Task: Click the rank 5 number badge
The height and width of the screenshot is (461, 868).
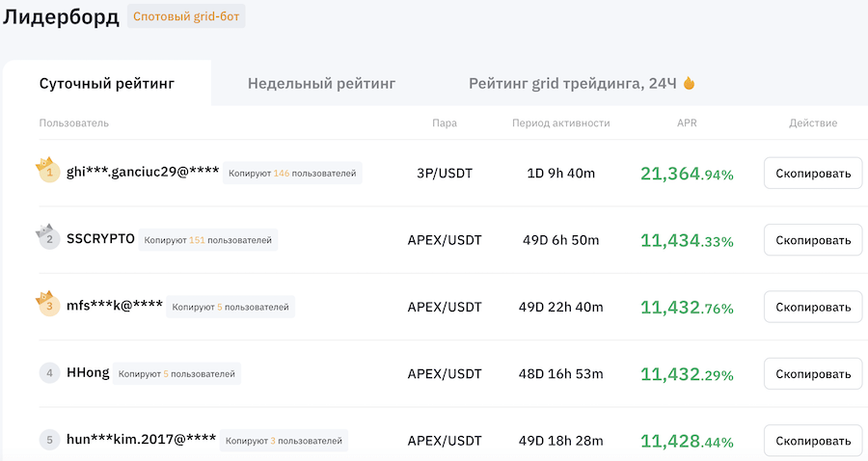Action: point(49,440)
